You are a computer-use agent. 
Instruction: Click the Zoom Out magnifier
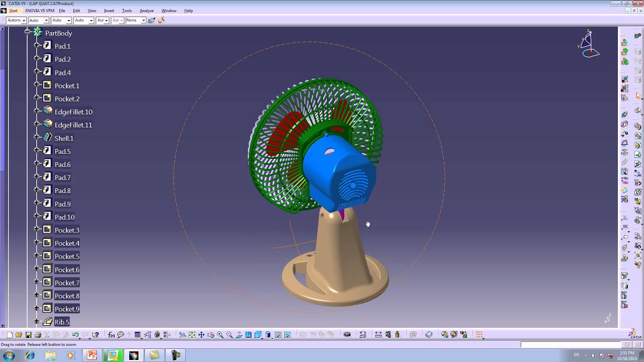pyautogui.click(x=229, y=335)
